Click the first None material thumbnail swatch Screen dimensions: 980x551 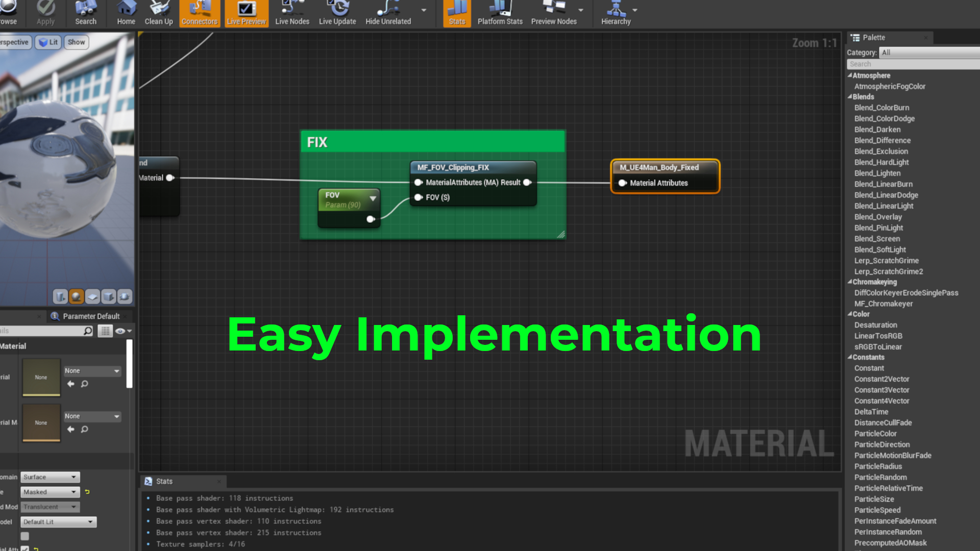pos(41,378)
